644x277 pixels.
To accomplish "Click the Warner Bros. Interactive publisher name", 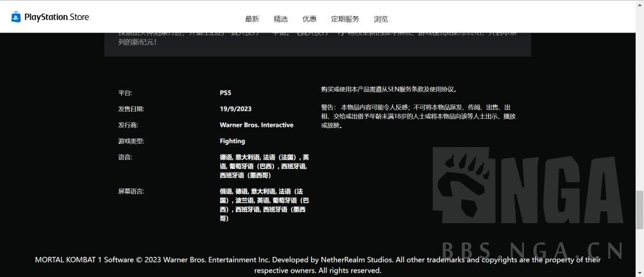I will click(x=257, y=125).
